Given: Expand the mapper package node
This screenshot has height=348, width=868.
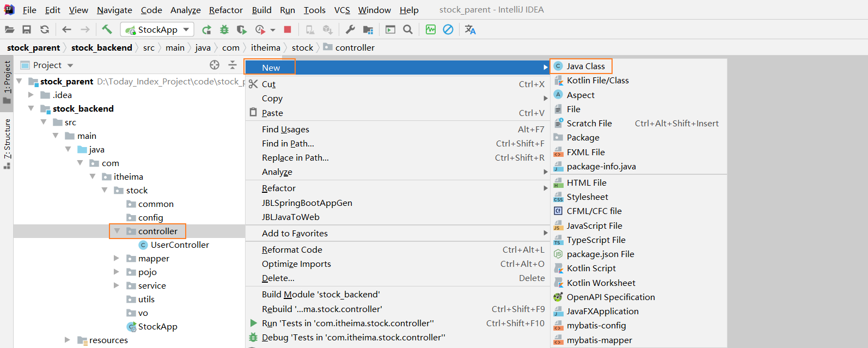Looking at the screenshot, I should (117, 258).
